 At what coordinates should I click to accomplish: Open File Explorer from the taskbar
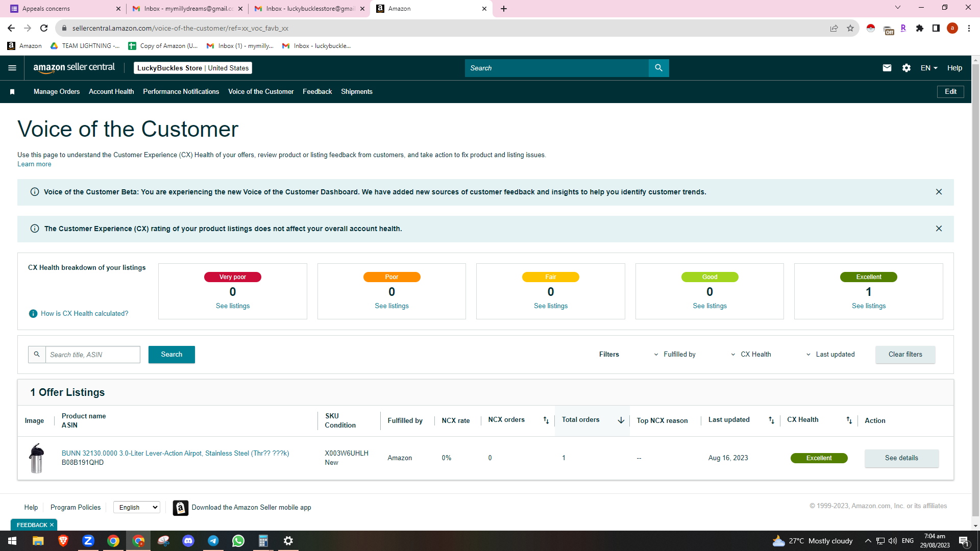click(38, 541)
